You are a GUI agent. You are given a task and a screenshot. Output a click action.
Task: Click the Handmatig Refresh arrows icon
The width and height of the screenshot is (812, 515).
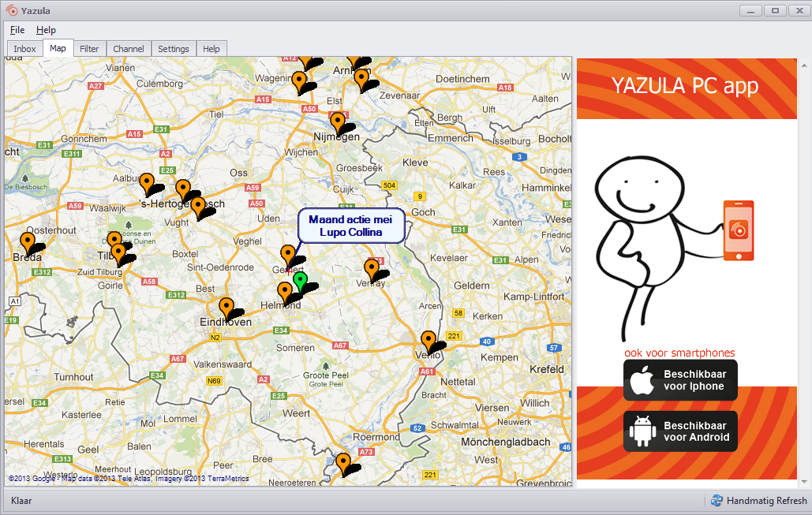pyautogui.click(x=717, y=501)
